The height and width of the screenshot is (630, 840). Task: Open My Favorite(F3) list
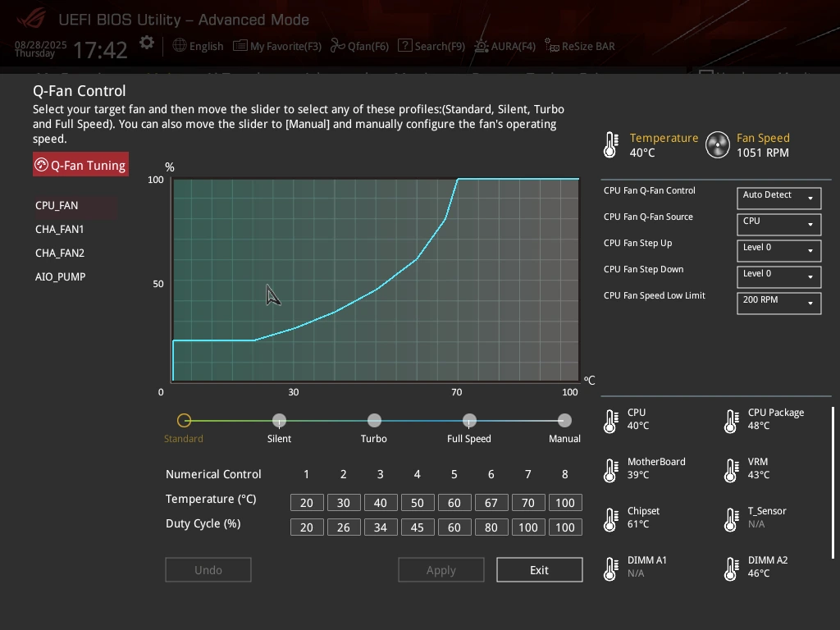coord(277,46)
